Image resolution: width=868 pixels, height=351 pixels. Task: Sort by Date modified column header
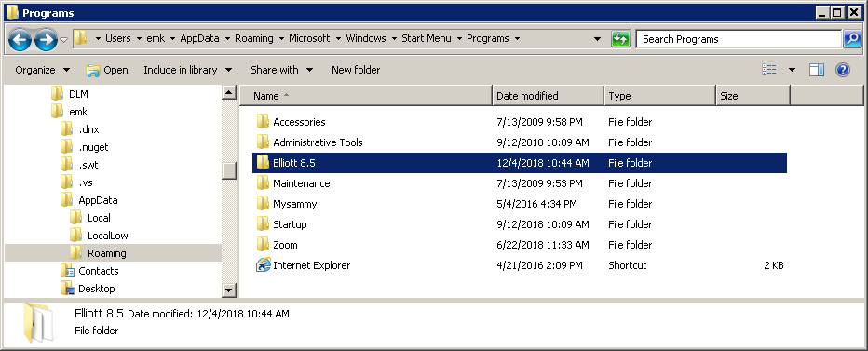point(548,96)
